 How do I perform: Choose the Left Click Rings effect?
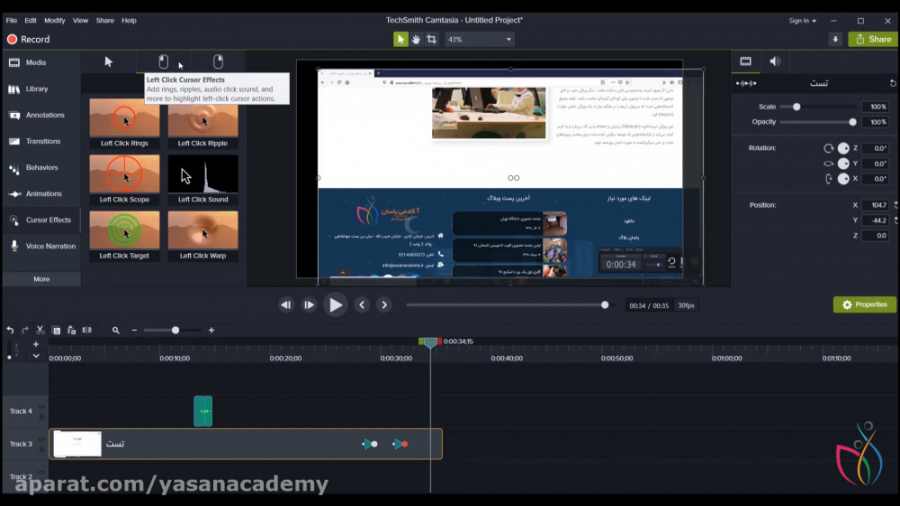125,123
